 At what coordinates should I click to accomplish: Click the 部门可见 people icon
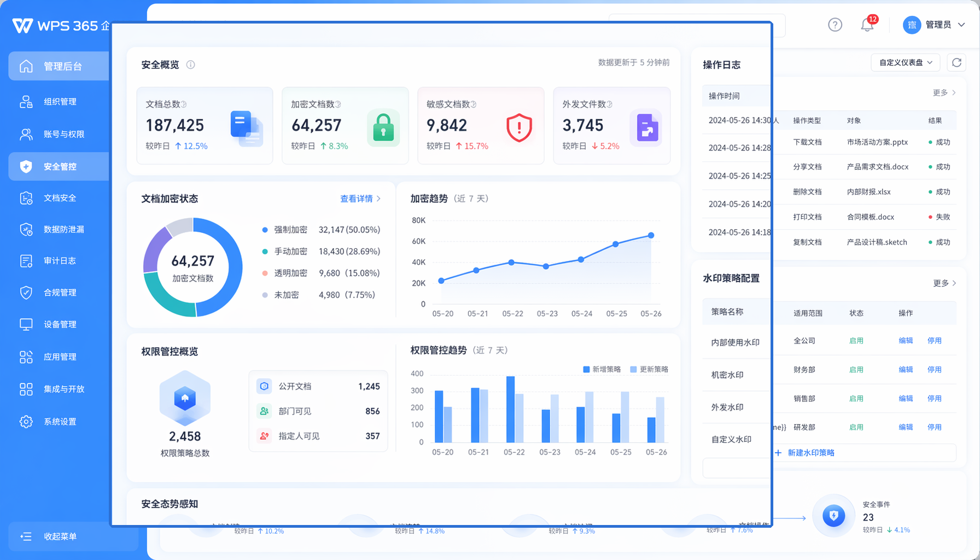(x=264, y=411)
